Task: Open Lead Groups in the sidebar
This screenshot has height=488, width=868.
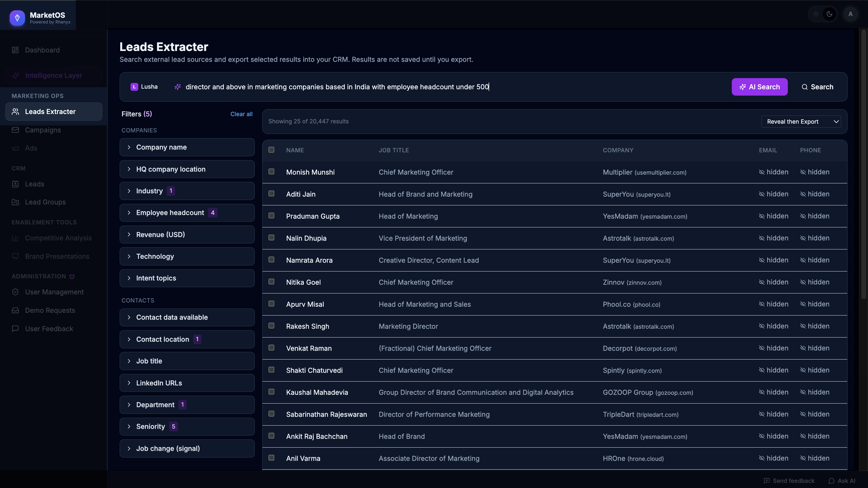Action: pyautogui.click(x=54, y=202)
